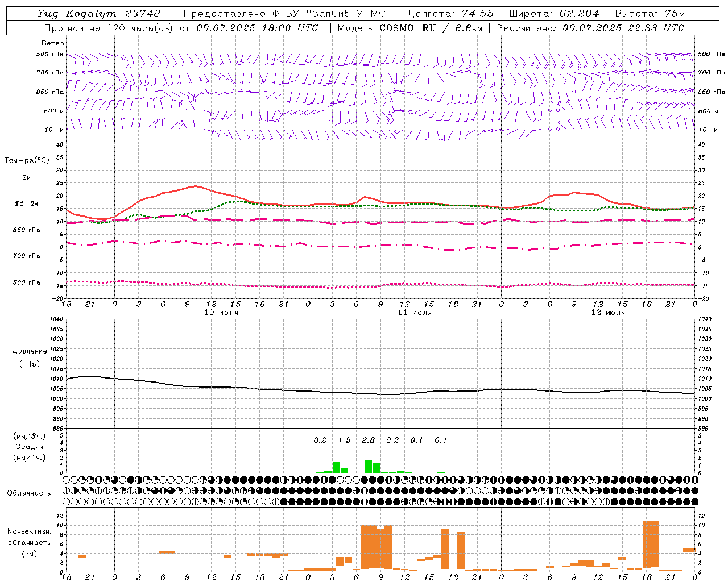Click the 'Долгота: 74.55' header field
The height and width of the screenshot is (582, 728).
click(450, 13)
